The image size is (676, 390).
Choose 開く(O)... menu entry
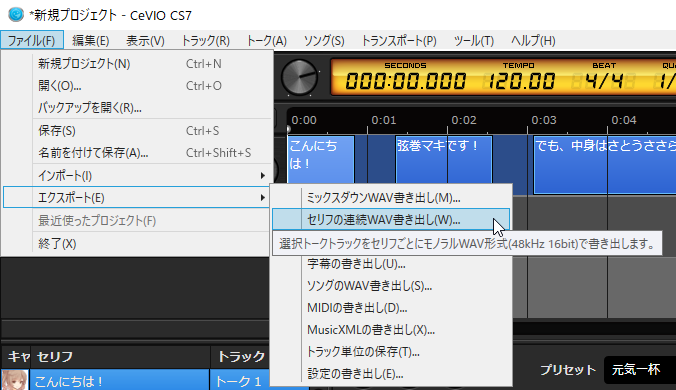point(137,86)
